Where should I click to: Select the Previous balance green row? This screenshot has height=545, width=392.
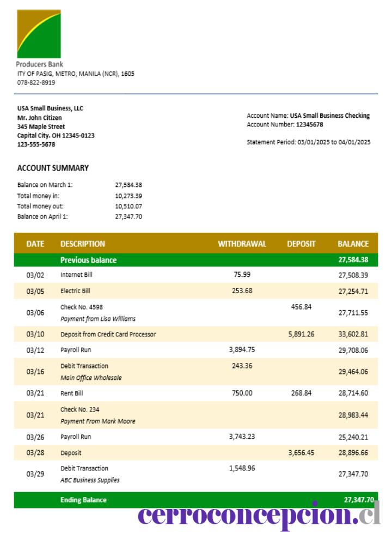[196, 260]
